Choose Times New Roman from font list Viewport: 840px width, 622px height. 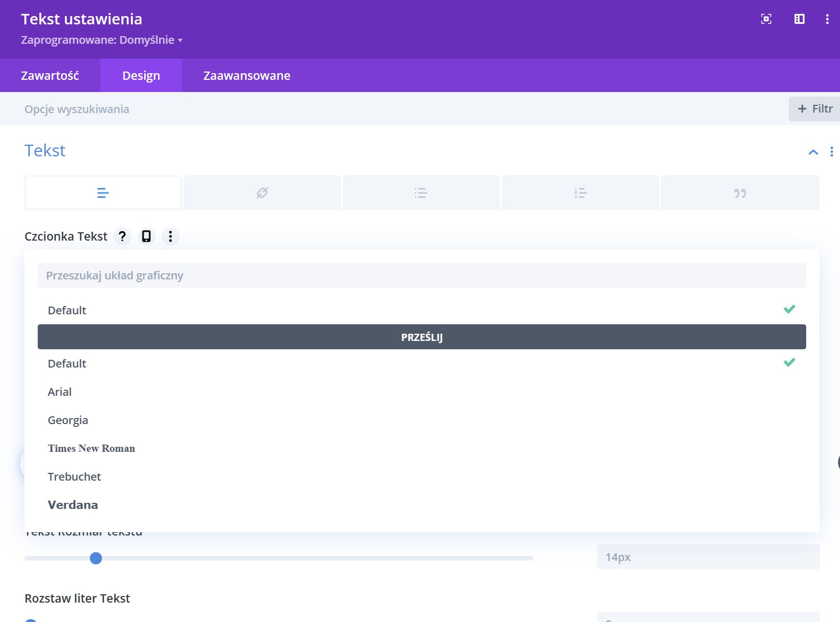[x=91, y=448]
